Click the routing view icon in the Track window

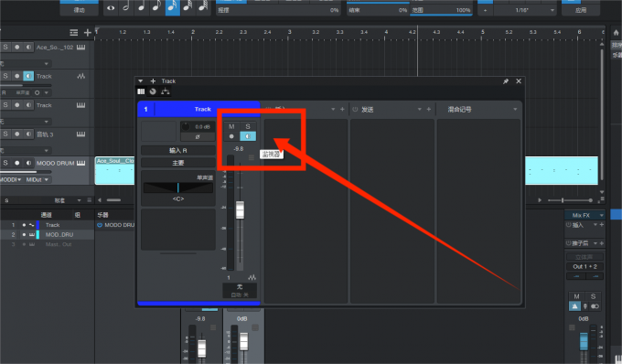point(165,91)
